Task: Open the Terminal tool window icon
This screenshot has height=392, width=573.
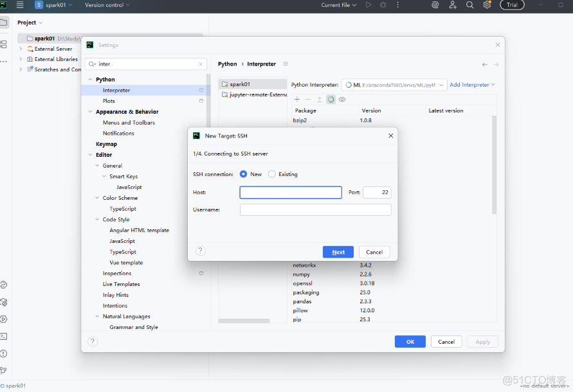Action: point(4,336)
